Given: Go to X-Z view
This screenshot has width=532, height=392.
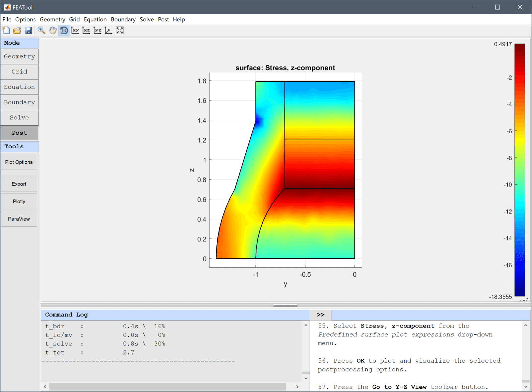Looking at the screenshot, I should [x=86, y=31].
